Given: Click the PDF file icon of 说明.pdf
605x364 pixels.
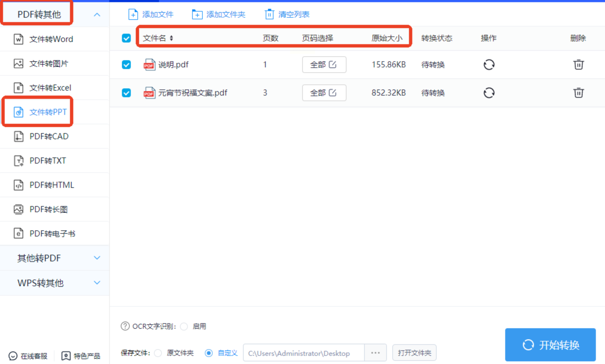Looking at the screenshot, I should pyautogui.click(x=149, y=65).
